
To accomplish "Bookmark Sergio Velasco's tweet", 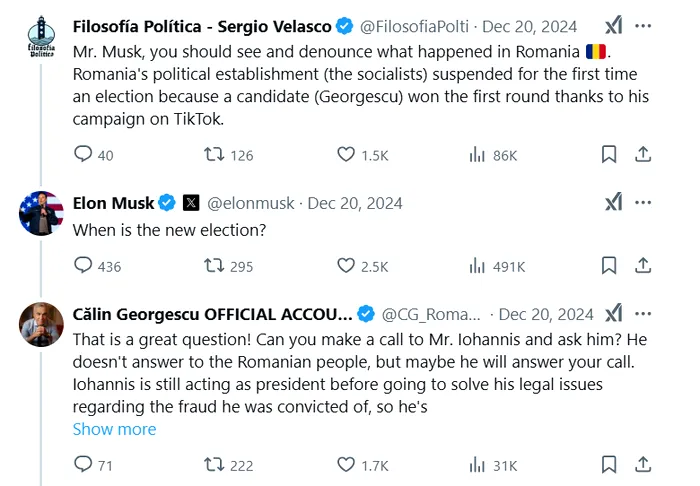I will pos(608,154).
